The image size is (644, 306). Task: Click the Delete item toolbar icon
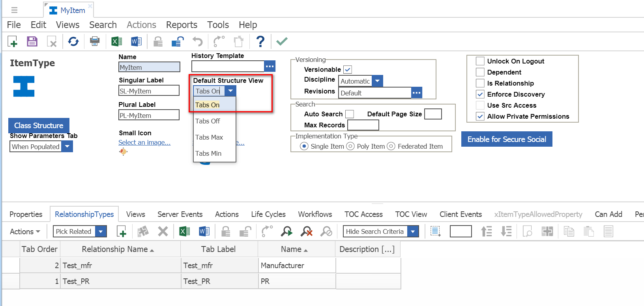(52, 41)
